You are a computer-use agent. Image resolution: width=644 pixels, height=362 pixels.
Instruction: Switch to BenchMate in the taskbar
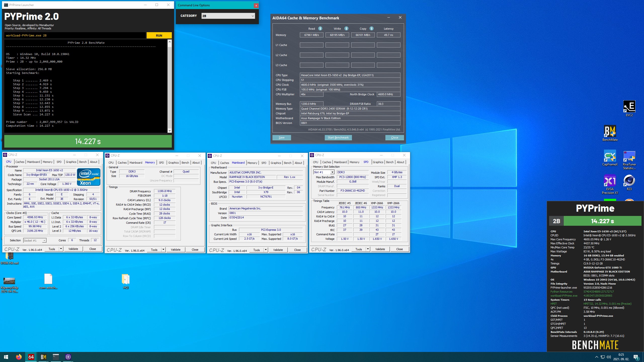[x=44, y=357]
